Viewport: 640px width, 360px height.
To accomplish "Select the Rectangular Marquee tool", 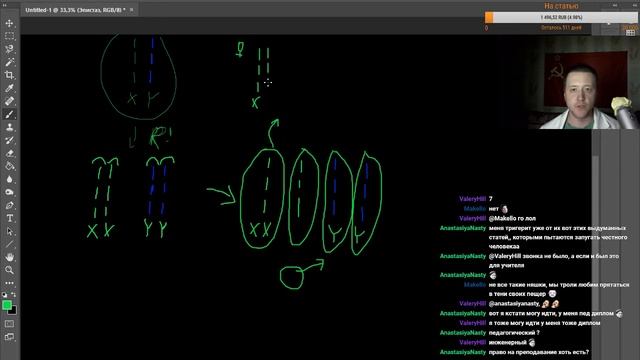I will point(9,36).
